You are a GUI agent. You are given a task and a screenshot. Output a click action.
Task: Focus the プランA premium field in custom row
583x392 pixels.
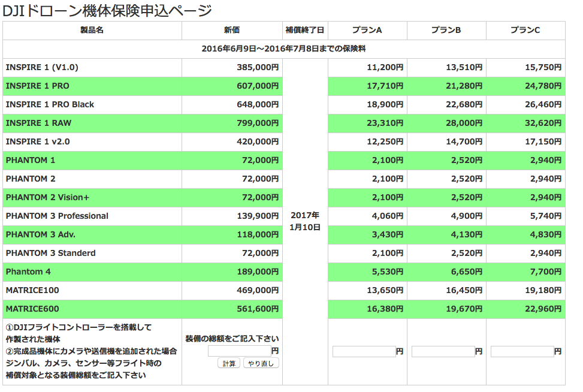coord(364,351)
